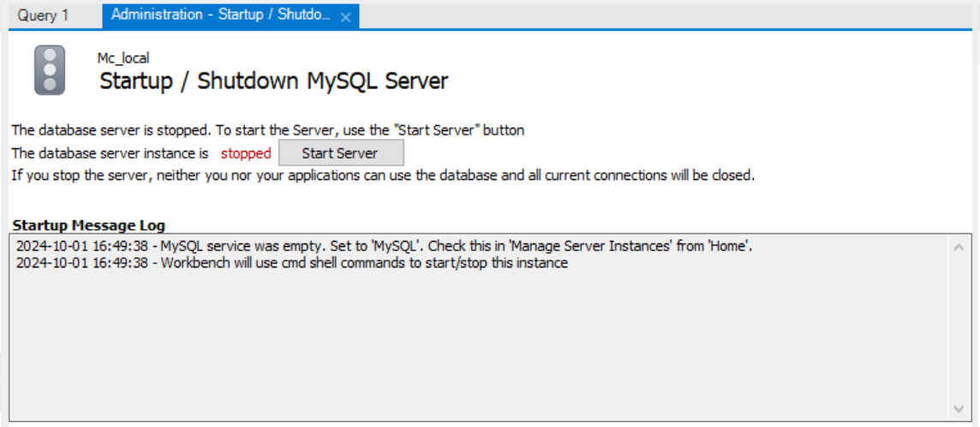Screen dimensions: 980x427
Task: Click the "database server is stopped" instruction text
Action: 267,130
